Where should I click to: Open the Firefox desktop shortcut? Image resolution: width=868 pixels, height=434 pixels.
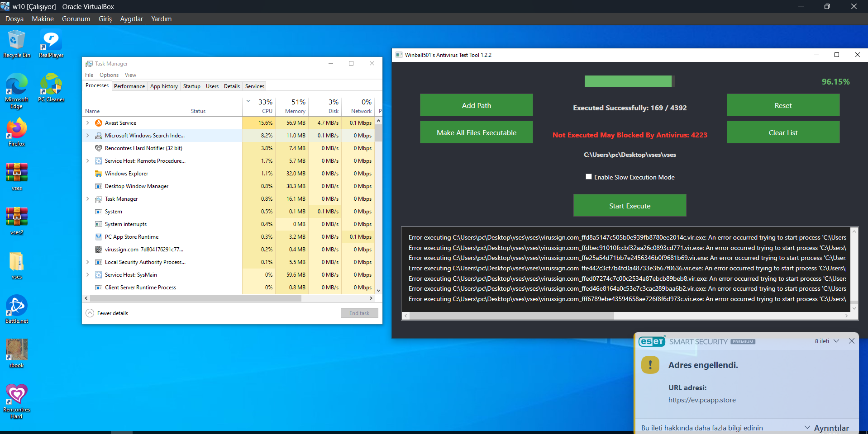click(x=17, y=132)
